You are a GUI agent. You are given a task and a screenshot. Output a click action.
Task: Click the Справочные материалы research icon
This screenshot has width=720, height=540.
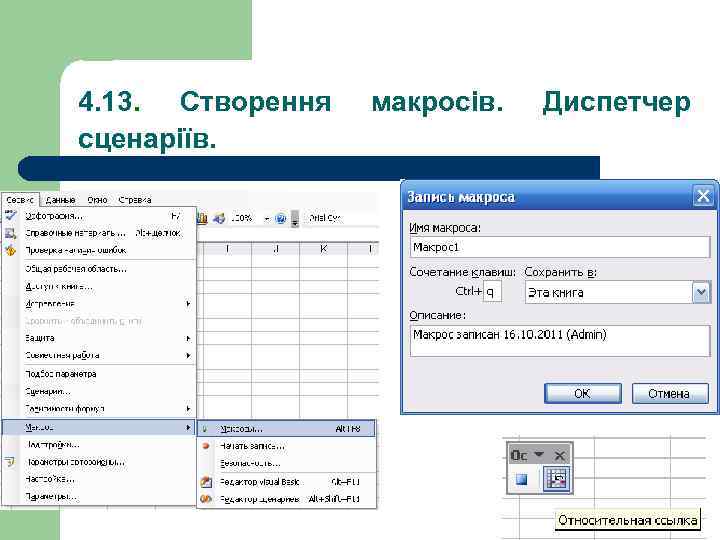pos(10,233)
